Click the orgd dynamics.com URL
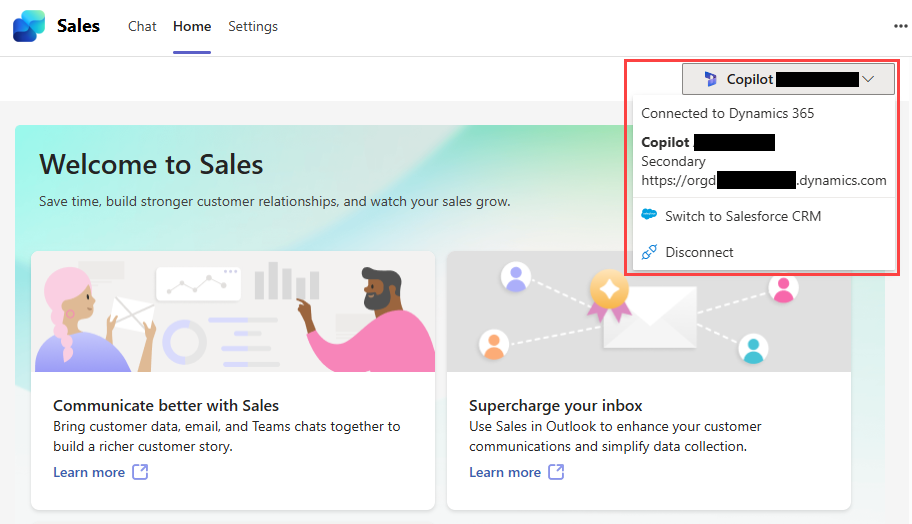This screenshot has width=912, height=524. click(764, 180)
